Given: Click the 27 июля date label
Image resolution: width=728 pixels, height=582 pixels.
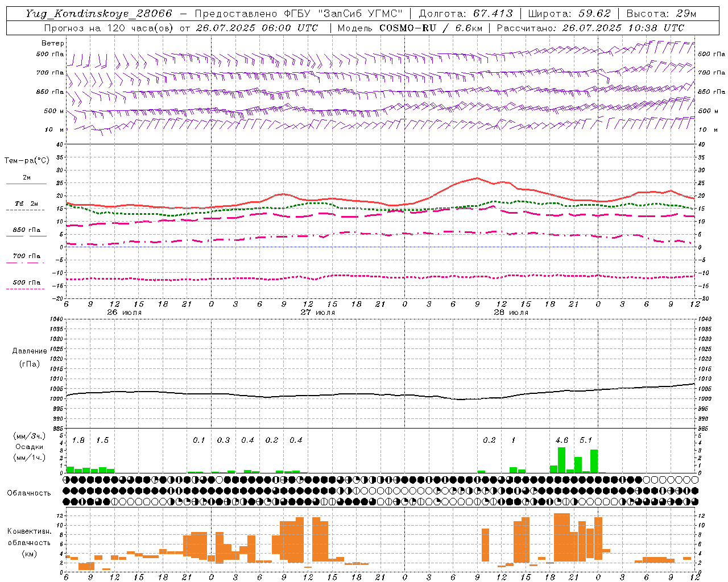Looking at the screenshot, I should pos(318,313).
